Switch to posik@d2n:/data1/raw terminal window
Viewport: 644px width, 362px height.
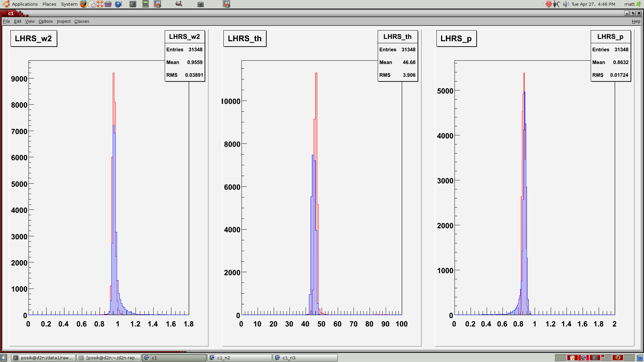[x=43, y=358]
